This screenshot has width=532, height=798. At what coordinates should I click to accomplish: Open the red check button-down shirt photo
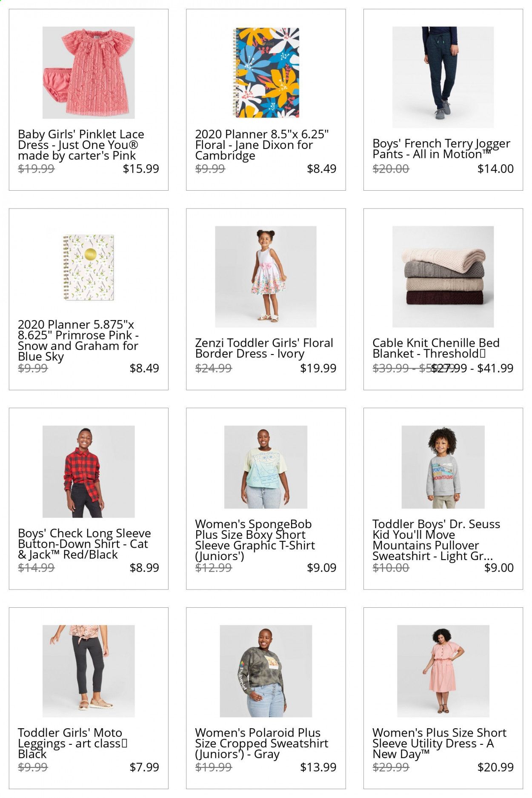pyautogui.click(x=89, y=472)
